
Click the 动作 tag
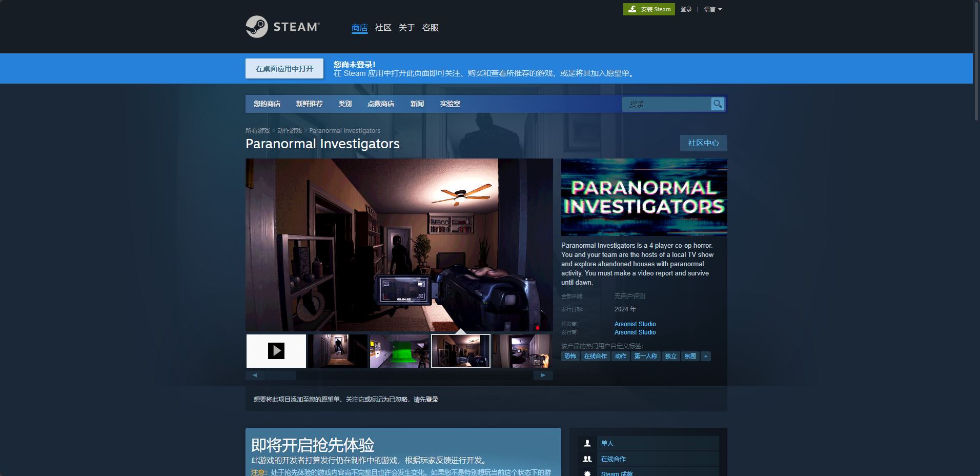(x=621, y=356)
